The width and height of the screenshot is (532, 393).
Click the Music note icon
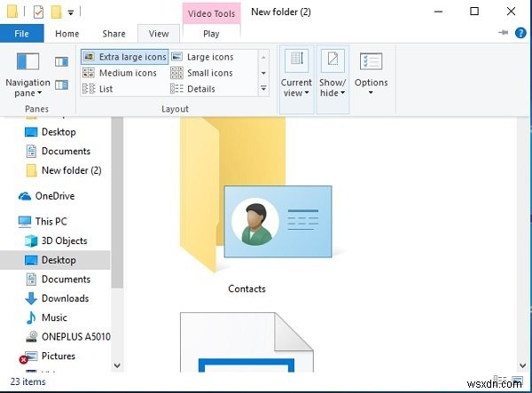coord(31,318)
